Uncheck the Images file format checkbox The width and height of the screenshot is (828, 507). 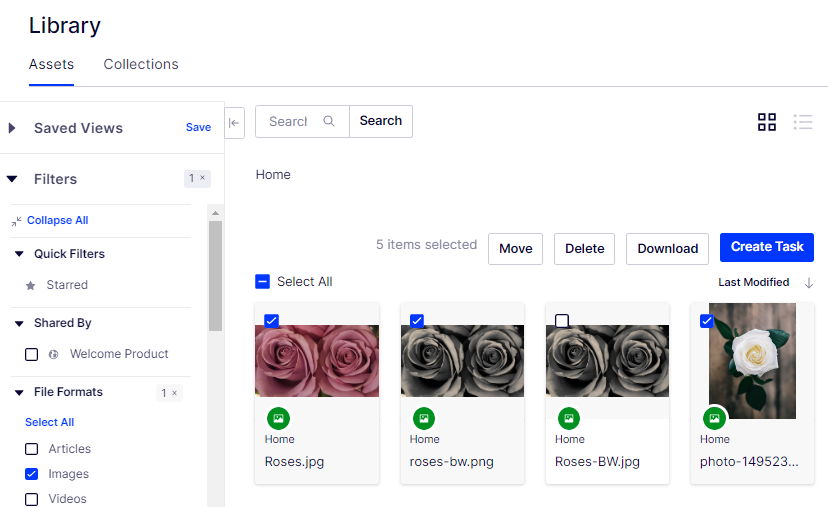click(x=32, y=474)
